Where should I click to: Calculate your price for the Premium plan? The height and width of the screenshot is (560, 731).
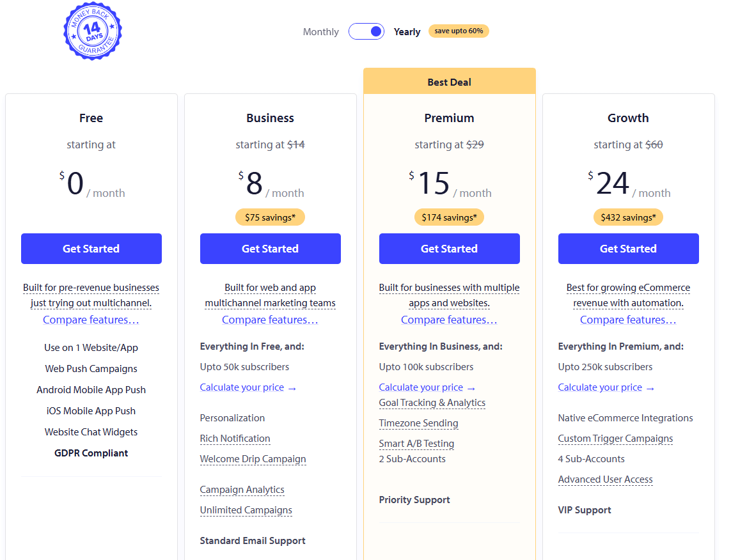[427, 387]
